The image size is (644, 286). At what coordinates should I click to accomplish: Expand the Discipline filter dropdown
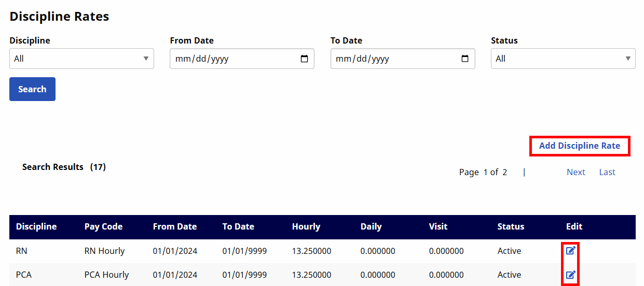pyautogui.click(x=81, y=59)
